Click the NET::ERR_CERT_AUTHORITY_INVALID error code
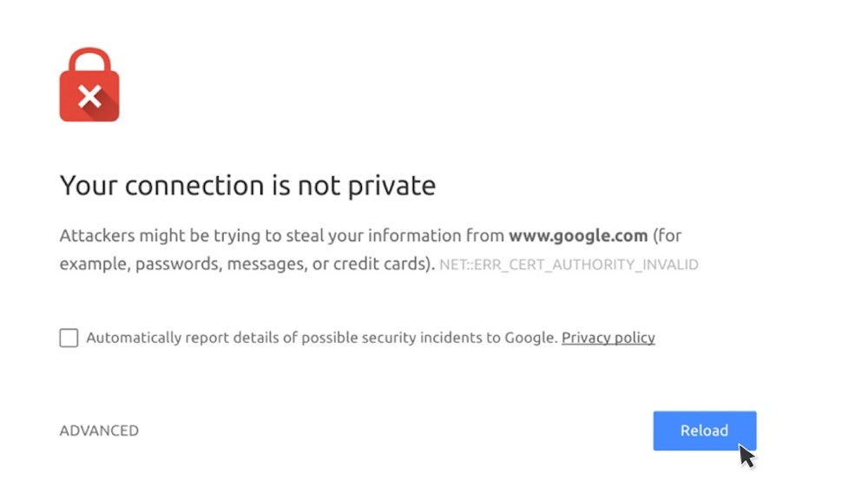Image resolution: width=868 pixels, height=501 pixels. [x=569, y=264]
